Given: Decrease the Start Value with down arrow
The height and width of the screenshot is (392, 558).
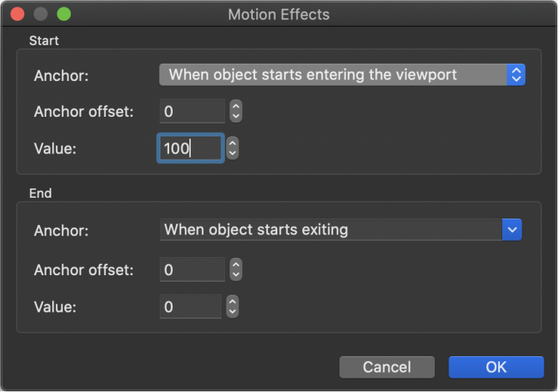Looking at the screenshot, I should [232, 154].
